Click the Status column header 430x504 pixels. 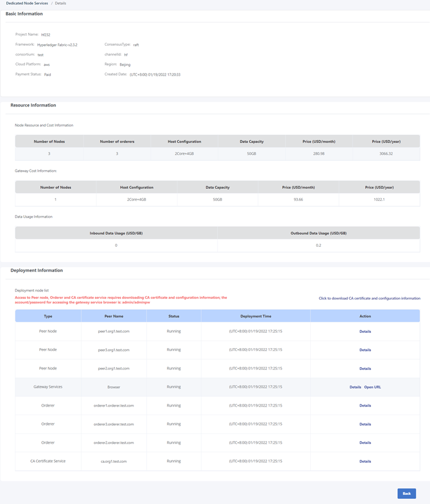[173, 316]
